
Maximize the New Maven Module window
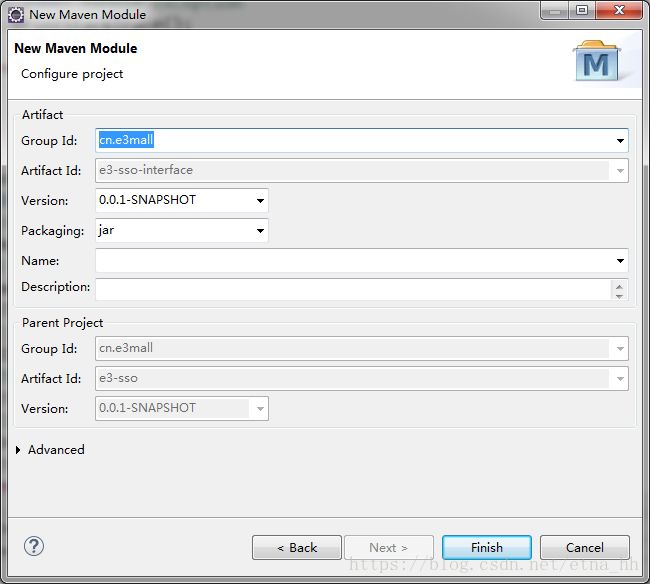tap(582, 10)
